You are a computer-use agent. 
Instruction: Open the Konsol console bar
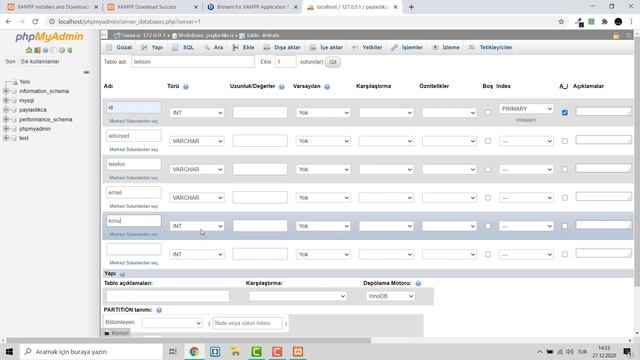coord(116,333)
